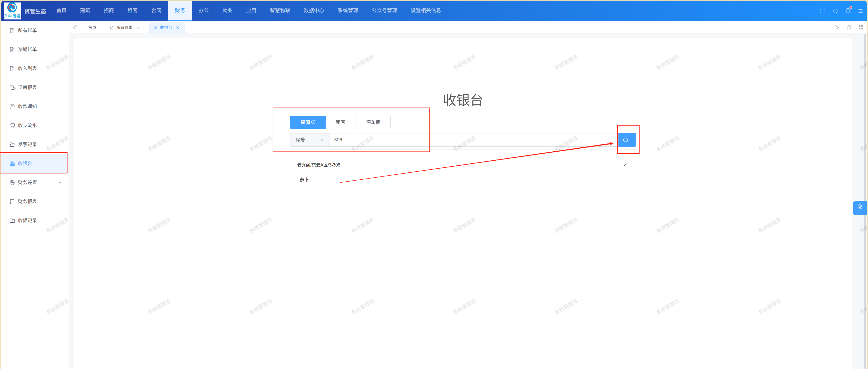Close the 收银台 tab
Viewport: 868px width, 369px height.
[178, 28]
